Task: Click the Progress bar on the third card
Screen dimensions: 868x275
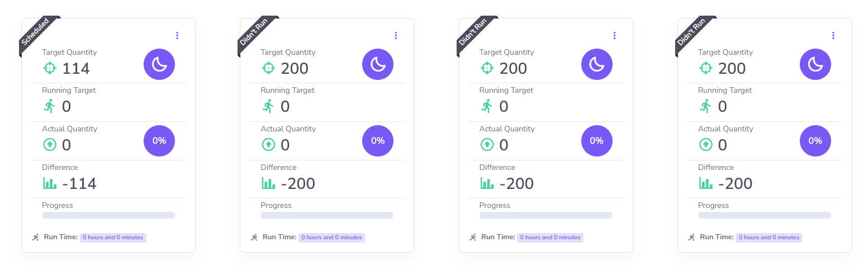Action: click(x=546, y=215)
